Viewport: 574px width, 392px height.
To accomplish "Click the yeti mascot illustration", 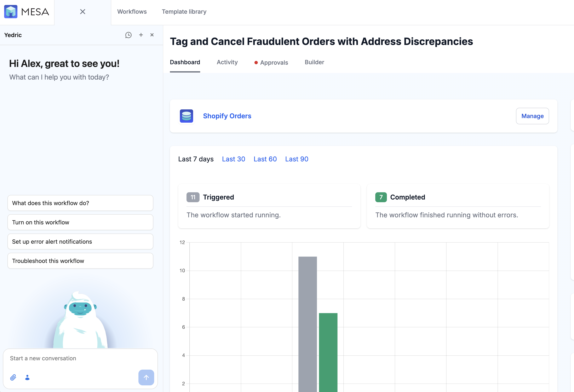I will tap(80, 320).
